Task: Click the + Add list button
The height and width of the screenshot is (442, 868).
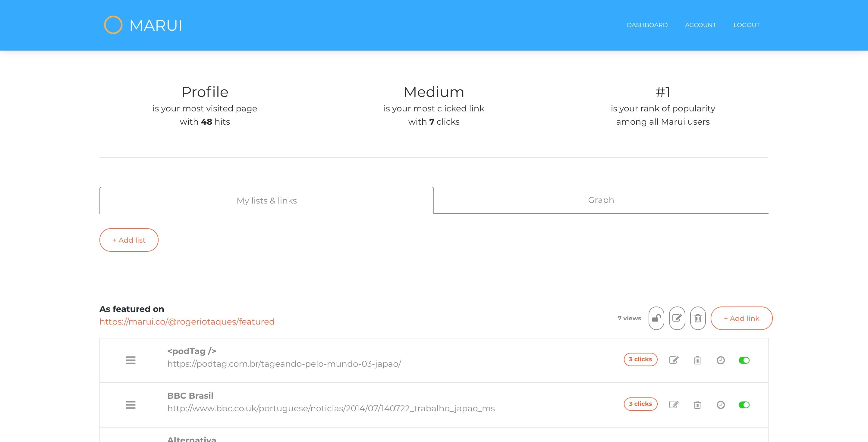Action: (129, 240)
